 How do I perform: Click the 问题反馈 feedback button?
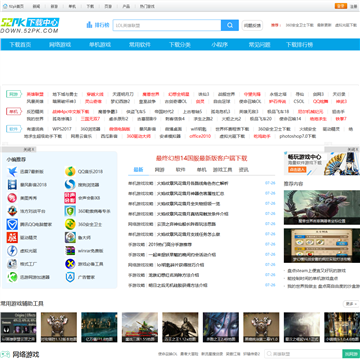point(252,25)
